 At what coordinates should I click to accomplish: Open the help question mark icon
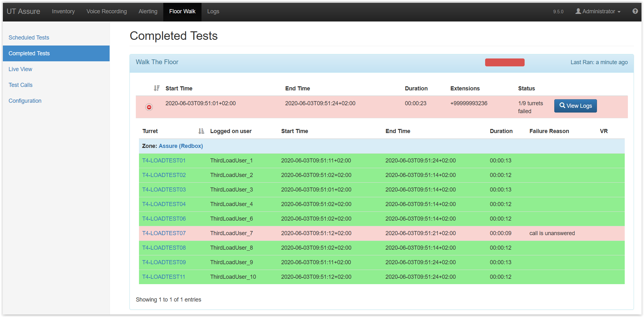635,11
